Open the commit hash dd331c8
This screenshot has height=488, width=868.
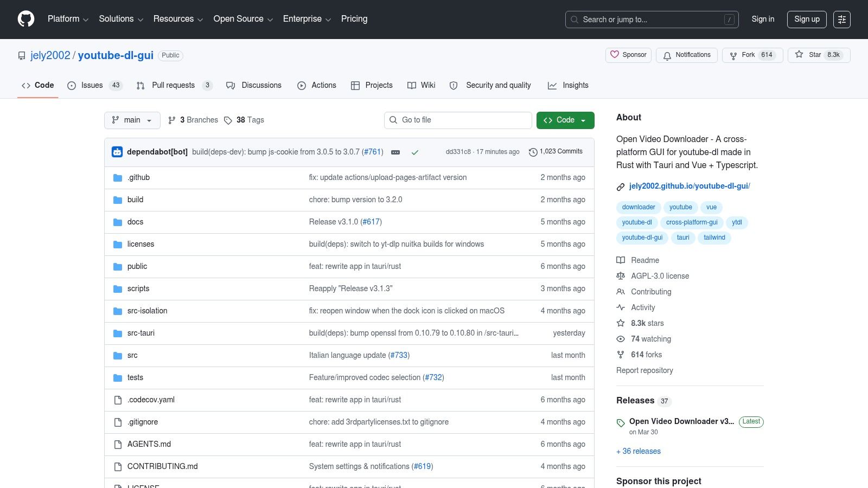[x=458, y=152]
